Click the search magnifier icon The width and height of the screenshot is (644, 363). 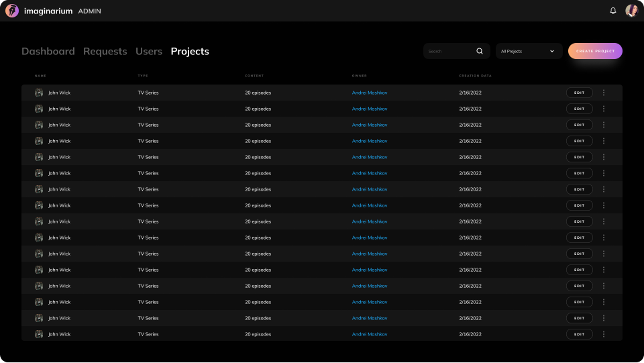[480, 51]
